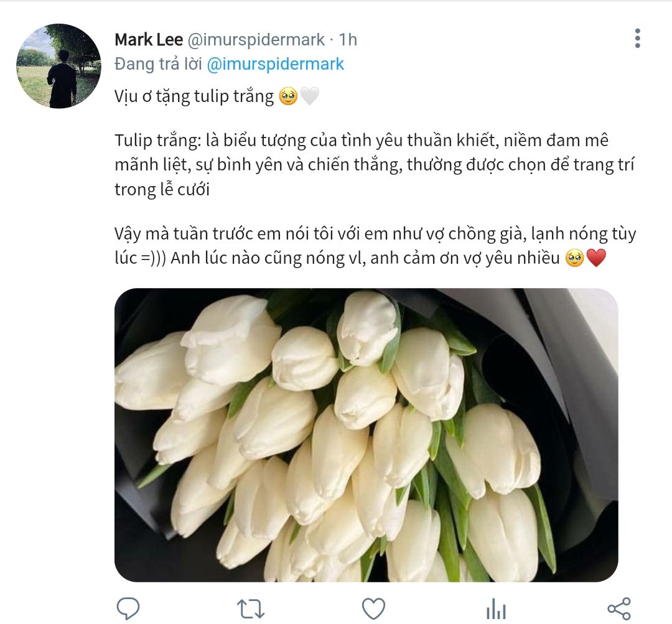Click pleading face emoji after "tulip trắng"
Image resolution: width=672 pixels, height=624 pixels.
pos(288,96)
